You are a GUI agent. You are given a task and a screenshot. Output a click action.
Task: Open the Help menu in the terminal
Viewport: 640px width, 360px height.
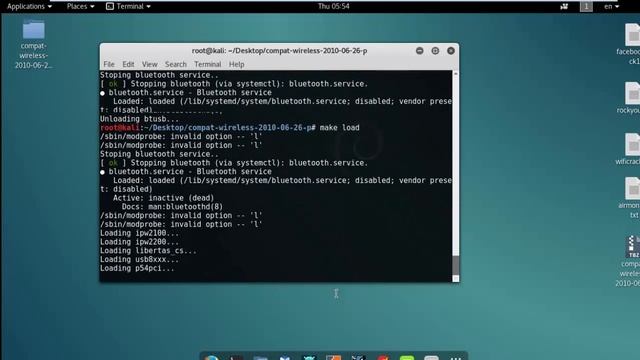(x=236, y=64)
